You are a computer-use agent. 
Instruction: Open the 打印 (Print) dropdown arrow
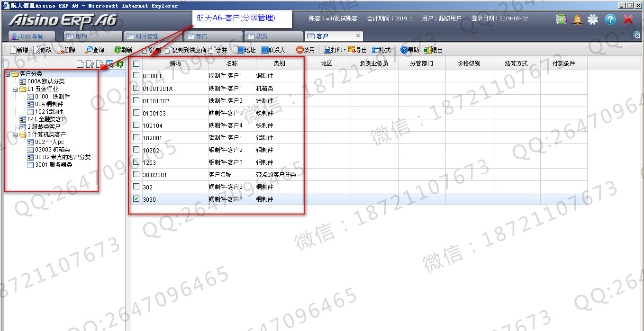click(345, 50)
